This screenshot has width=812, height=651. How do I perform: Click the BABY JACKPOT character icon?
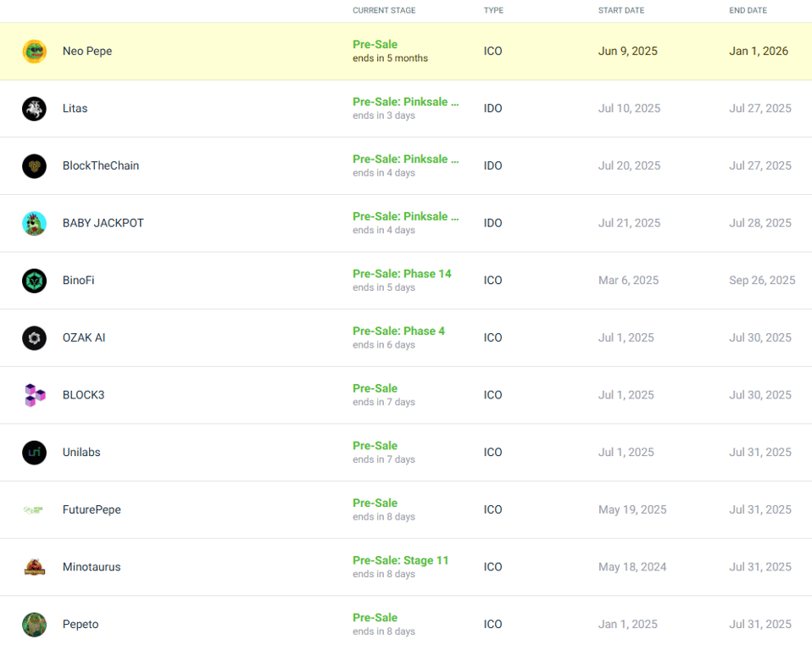[x=34, y=223]
